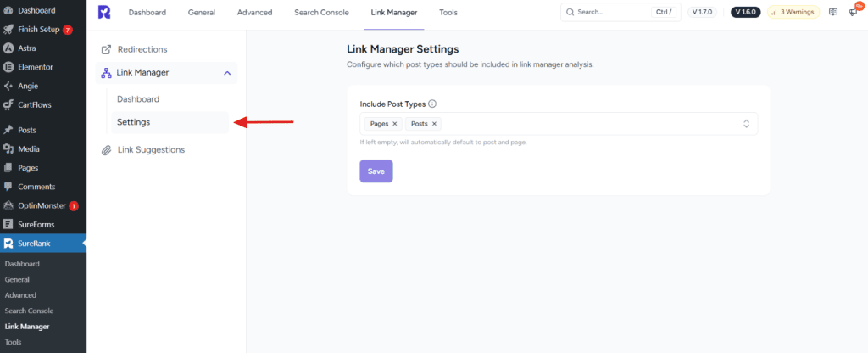Click the Link Suggestions paperclip icon

point(106,150)
